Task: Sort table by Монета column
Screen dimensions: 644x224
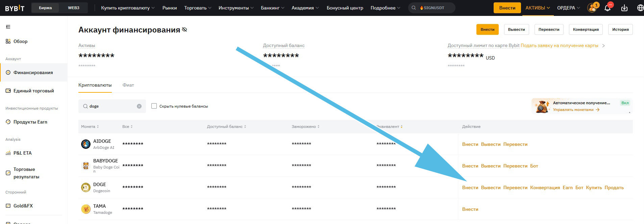Action: 90,127
